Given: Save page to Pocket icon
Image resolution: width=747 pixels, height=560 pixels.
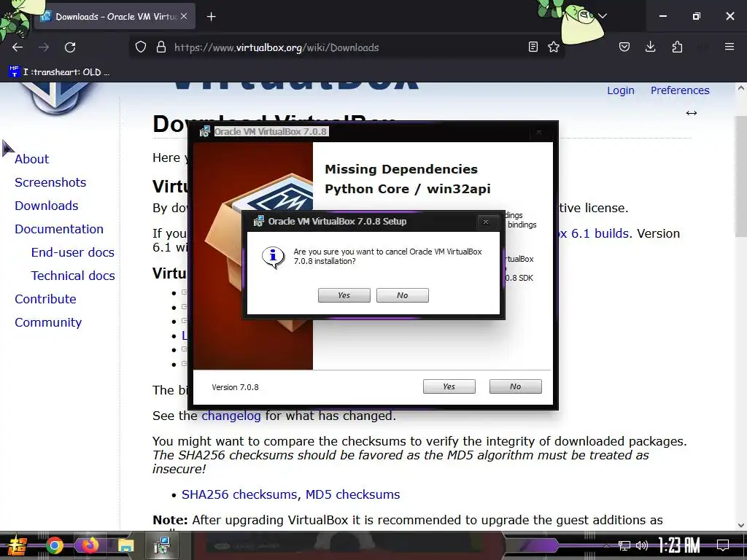Looking at the screenshot, I should click(624, 47).
